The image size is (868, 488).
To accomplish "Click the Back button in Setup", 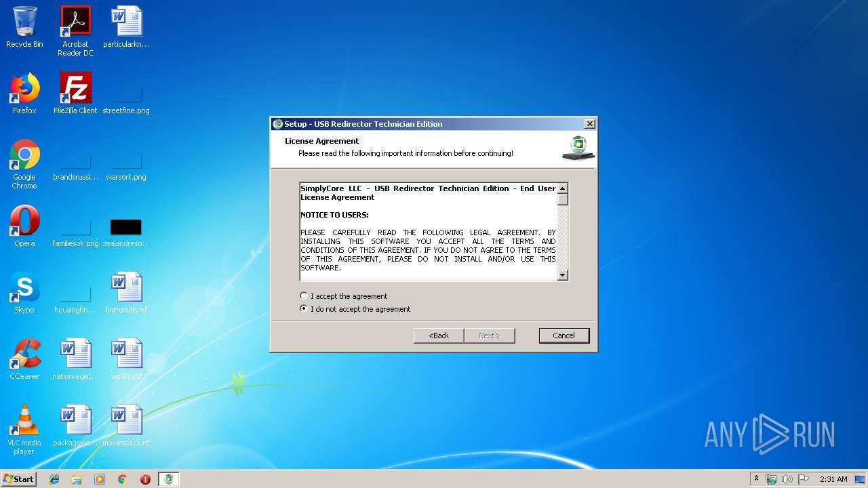I will [439, 335].
